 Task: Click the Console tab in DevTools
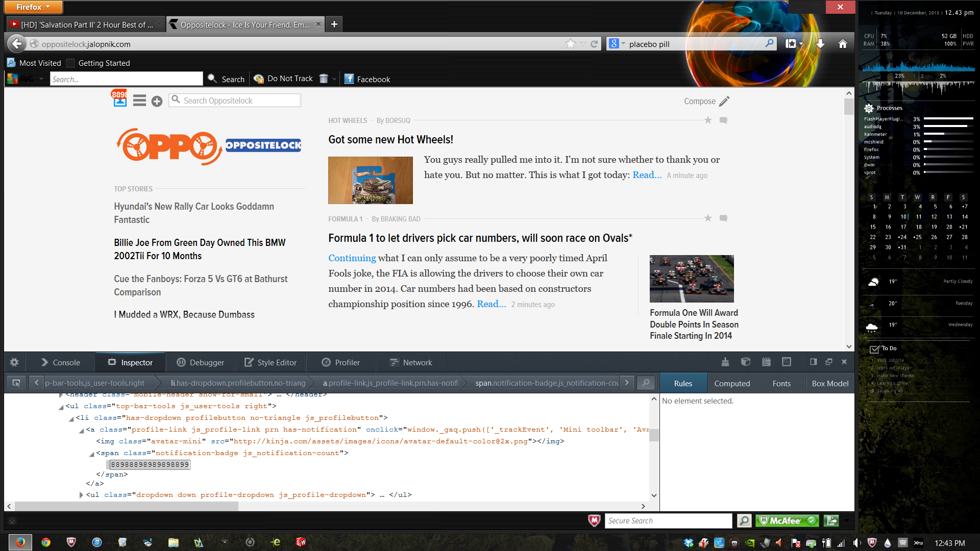[66, 362]
